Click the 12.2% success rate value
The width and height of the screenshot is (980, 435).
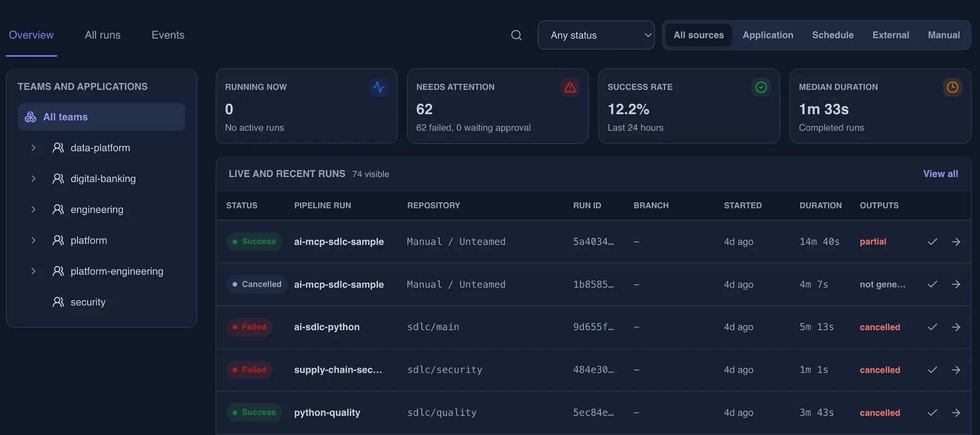pos(628,109)
